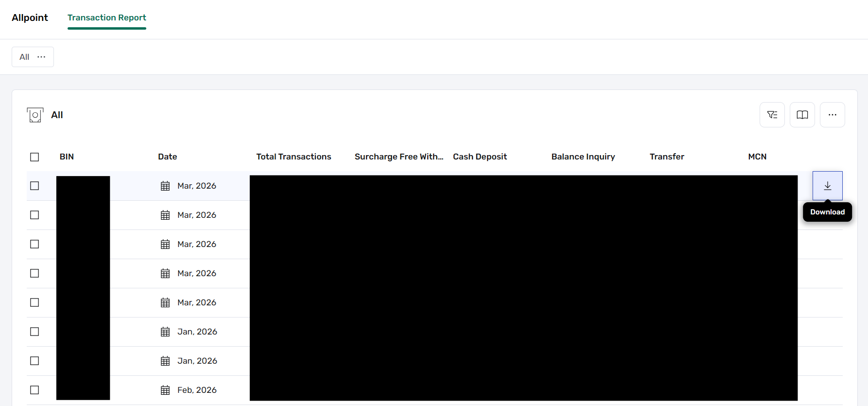Go to the Allpoint home link
This screenshot has height=406, width=868.
tap(30, 18)
